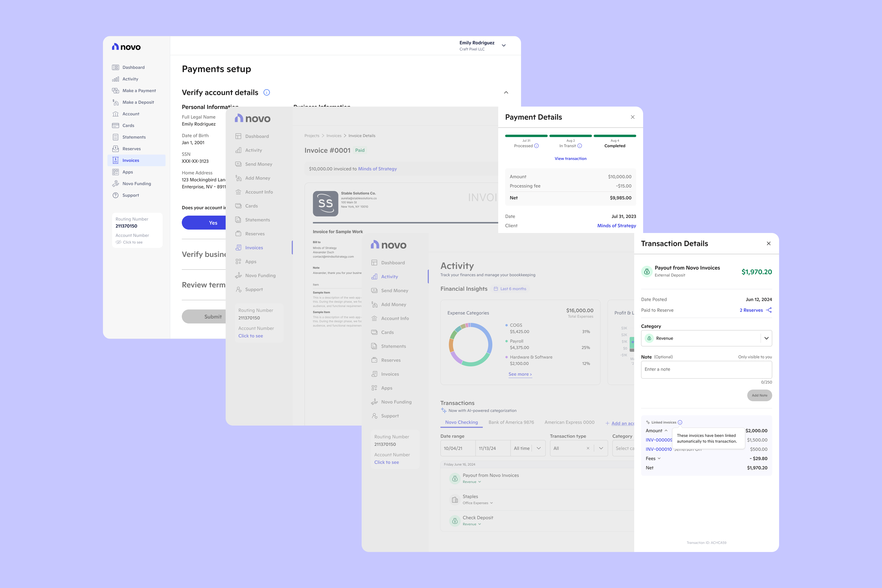Open Activity in the Payments setup window sidebar
Viewport: 882px width, 588px height.
(125, 79)
